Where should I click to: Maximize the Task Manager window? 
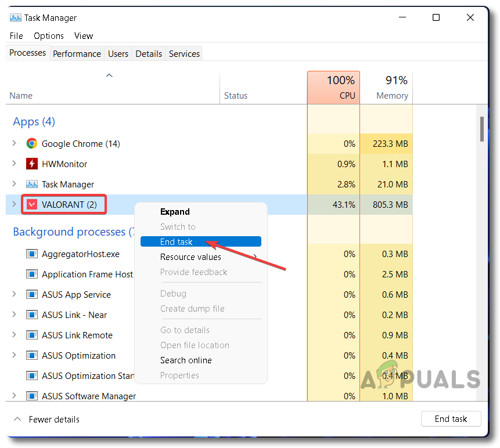436,17
